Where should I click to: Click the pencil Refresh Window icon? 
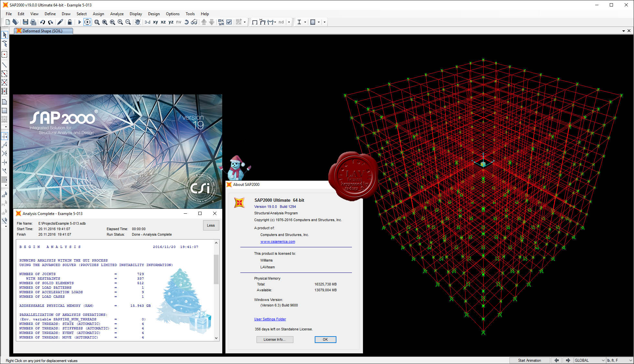[x=60, y=22]
